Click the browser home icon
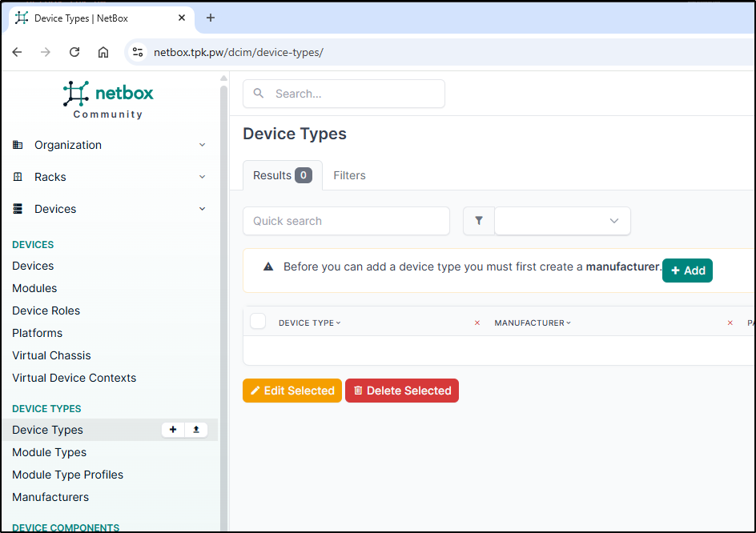This screenshot has width=756, height=533. (103, 52)
